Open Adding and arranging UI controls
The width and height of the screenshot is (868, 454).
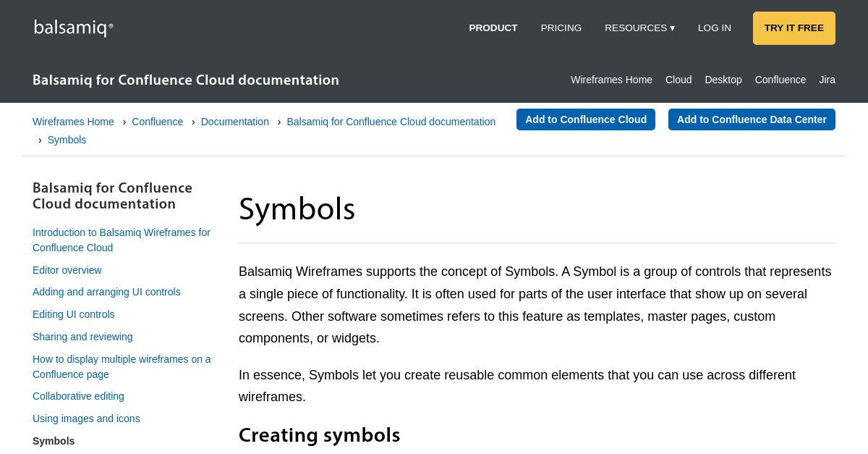point(106,292)
